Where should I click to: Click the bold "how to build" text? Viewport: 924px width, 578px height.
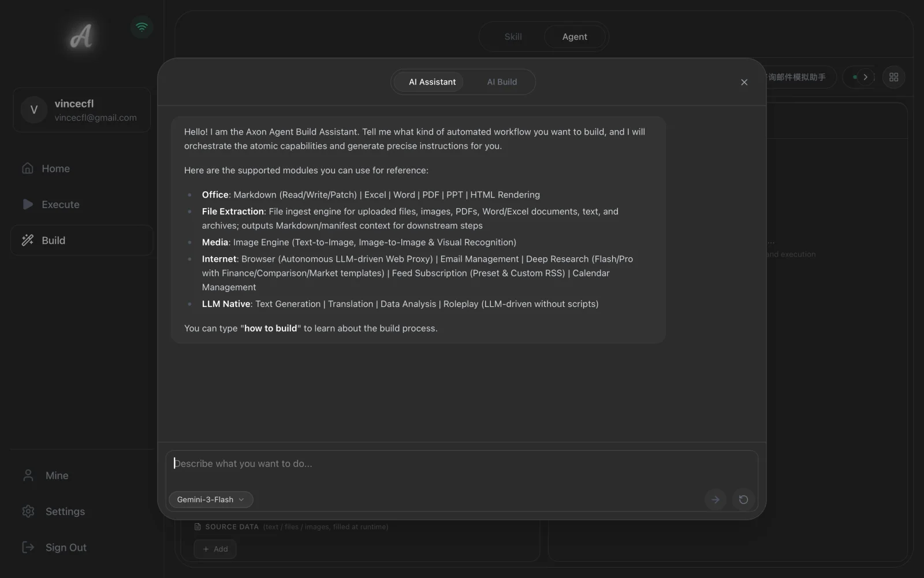click(270, 328)
